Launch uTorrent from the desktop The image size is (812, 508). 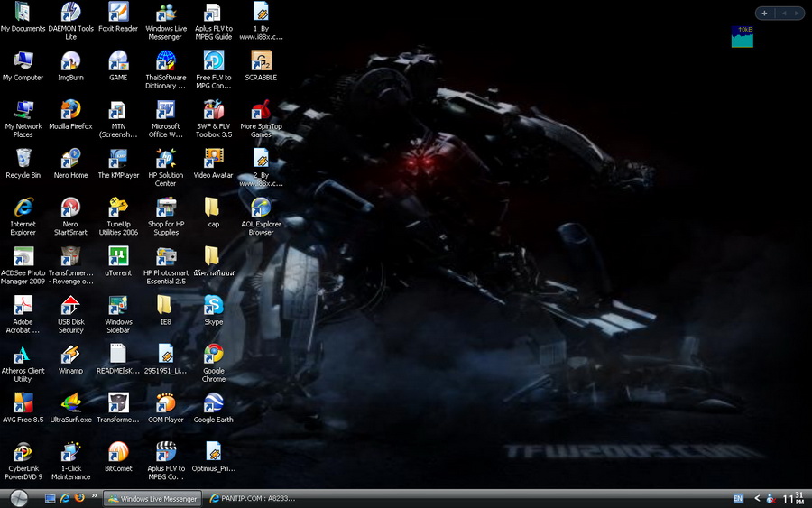click(x=118, y=256)
